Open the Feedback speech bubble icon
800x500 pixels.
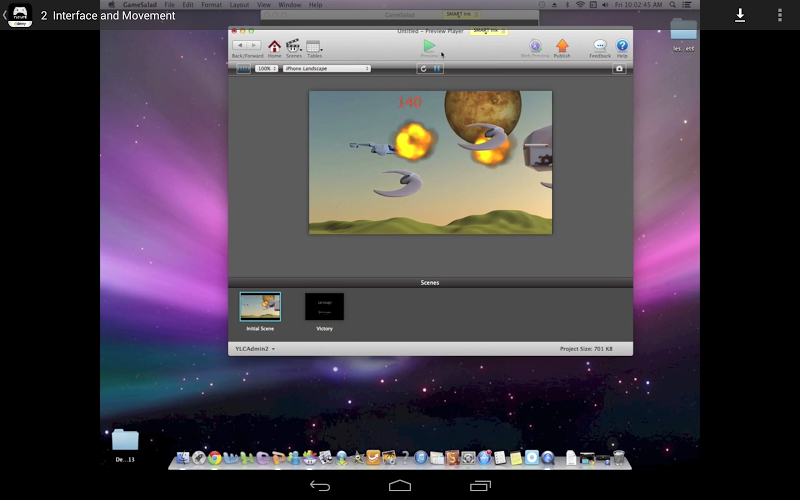pos(600,46)
